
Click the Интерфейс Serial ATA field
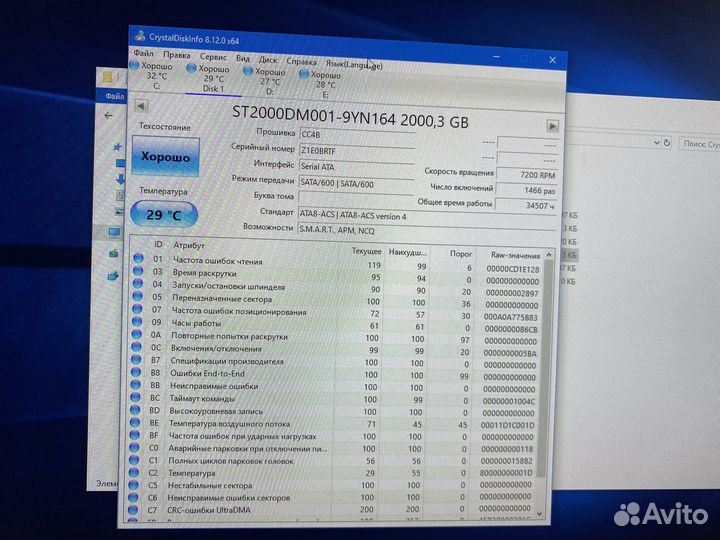click(356, 167)
